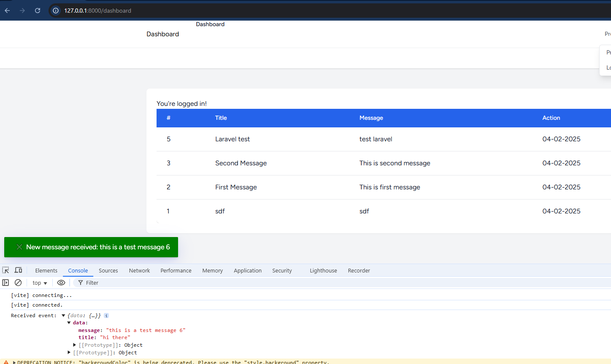This screenshot has height=364, width=611.
Task: Show the console sidebar panel
Action: click(x=5, y=283)
